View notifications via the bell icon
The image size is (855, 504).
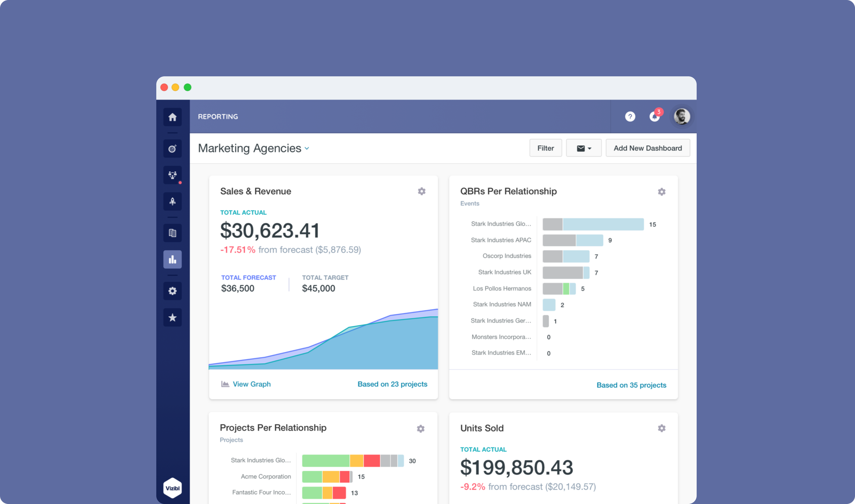coord(654,117)
